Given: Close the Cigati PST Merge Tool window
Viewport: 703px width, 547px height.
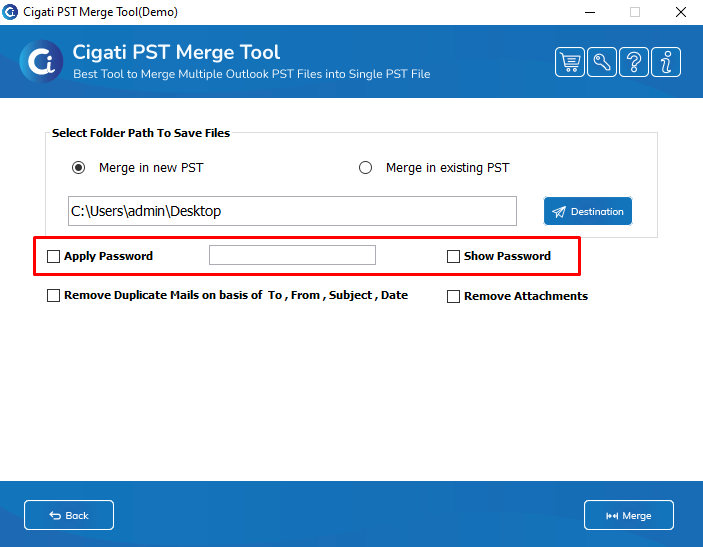Looking at the screenshot, I should click(681, 12).
